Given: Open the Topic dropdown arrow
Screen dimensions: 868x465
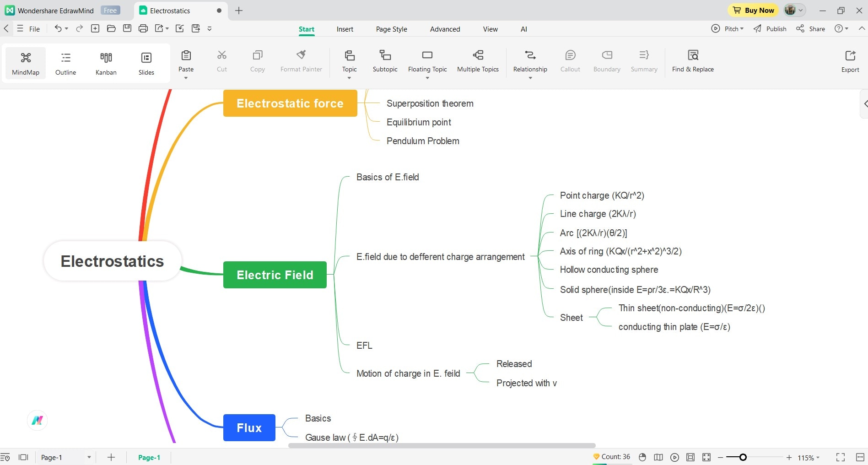Looking at the screenshot, I should coord(349,78).
